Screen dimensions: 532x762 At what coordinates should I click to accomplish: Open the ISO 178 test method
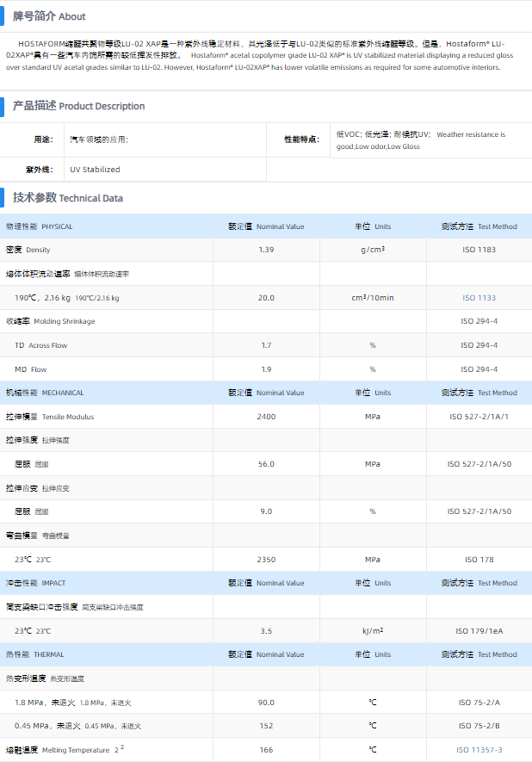[479, 560]
